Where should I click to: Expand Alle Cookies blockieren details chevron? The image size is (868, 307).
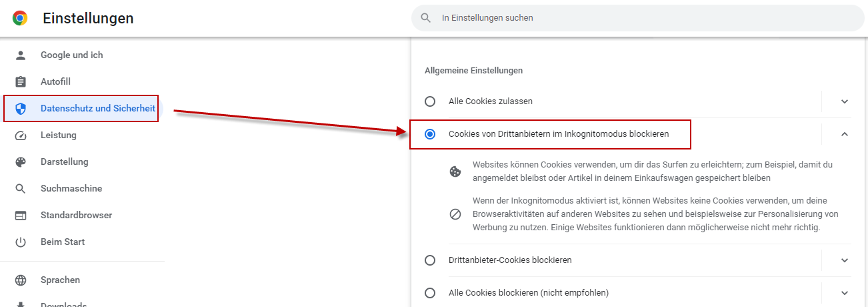(845, 292)
